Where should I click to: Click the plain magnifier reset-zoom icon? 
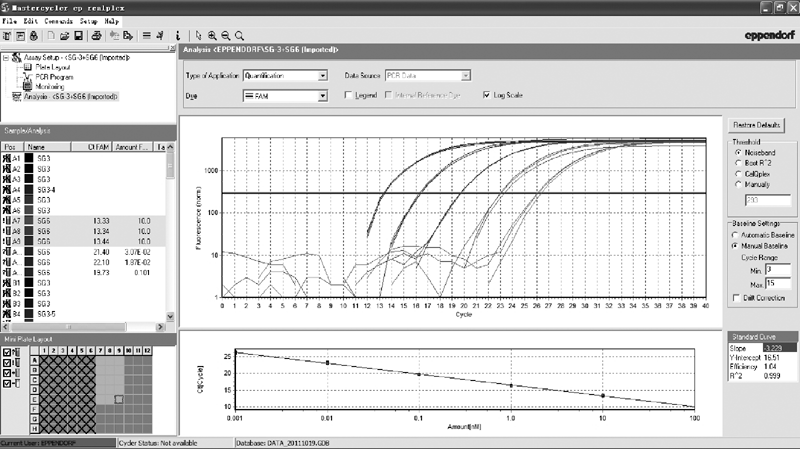pos(239,36)
